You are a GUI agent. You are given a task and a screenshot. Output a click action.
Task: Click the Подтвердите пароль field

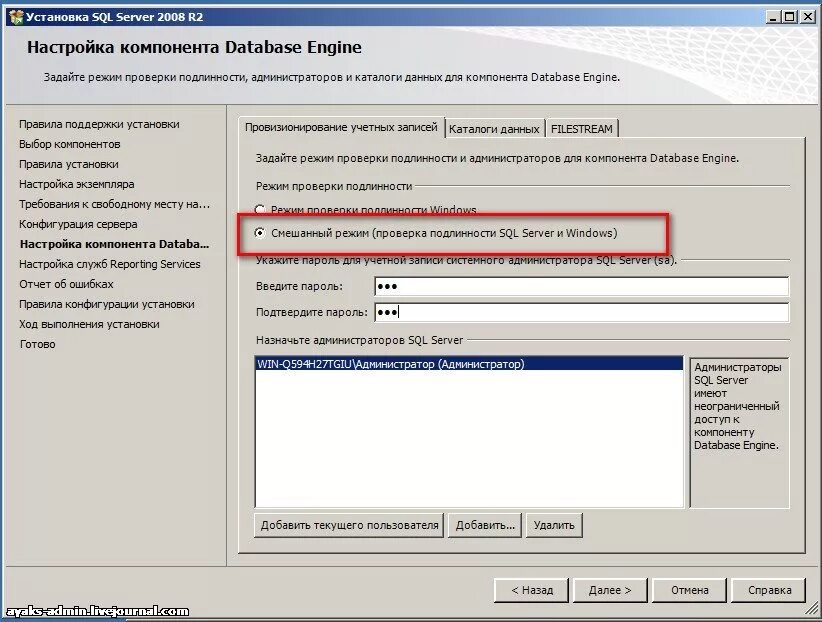(x=581, y=312)
